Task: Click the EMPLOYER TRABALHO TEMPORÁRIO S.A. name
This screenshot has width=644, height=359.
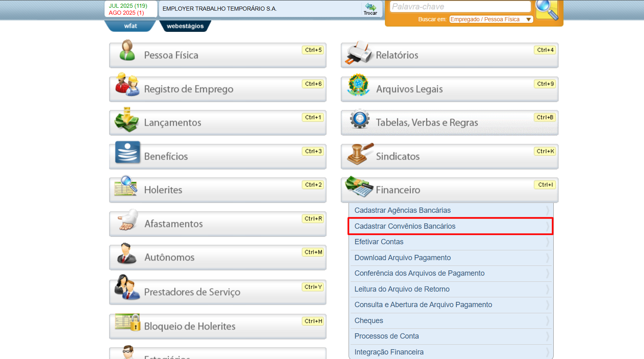Action: click(x=219, y=9)
